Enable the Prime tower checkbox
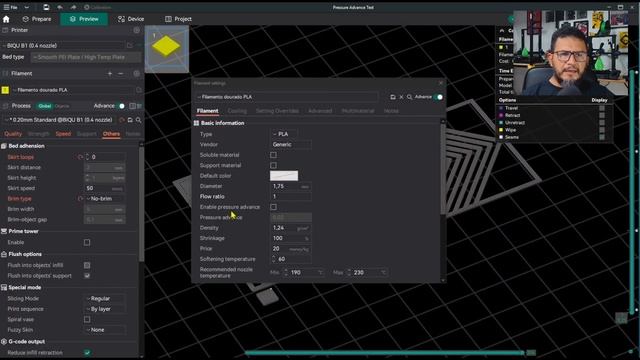640x360 pixels. [87, 242]
